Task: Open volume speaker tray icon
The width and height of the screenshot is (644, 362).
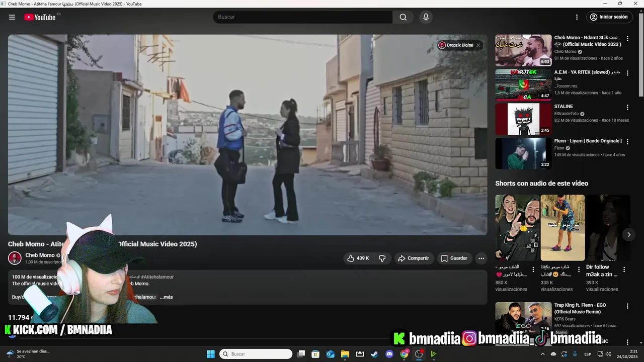Action: tap(608, 354)
